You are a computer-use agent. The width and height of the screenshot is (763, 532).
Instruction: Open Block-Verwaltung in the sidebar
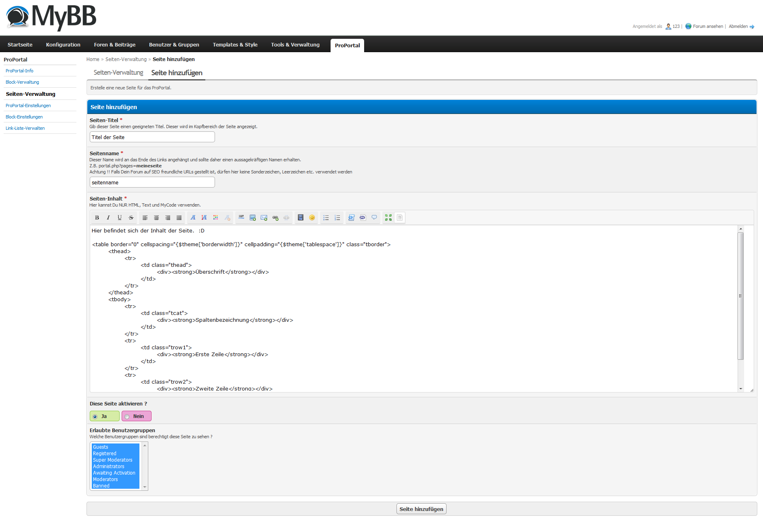[x=22, y=82]
